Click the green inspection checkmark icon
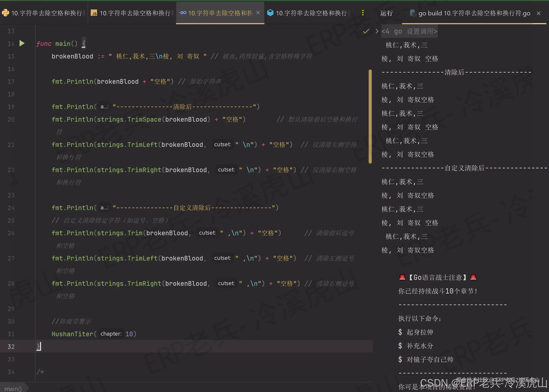Image resolution: width=549 pixels, height=392 pixels. tap(366, 31)
